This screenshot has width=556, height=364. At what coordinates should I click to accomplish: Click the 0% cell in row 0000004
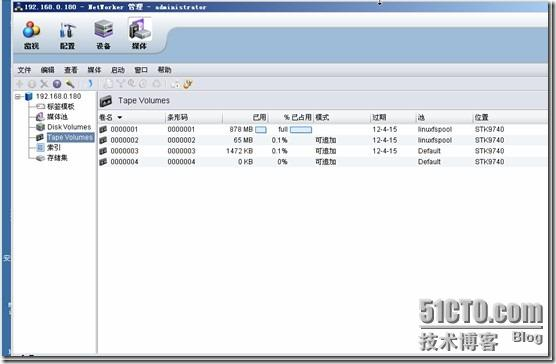click(x=282, y=162)
